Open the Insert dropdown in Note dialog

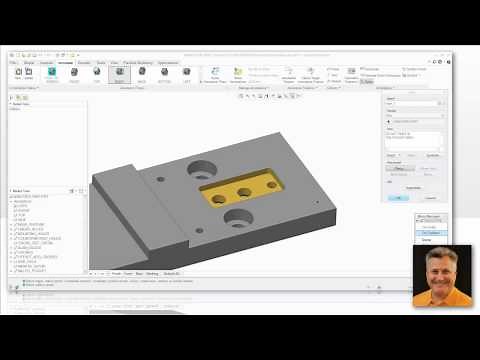[x=393, y=156]
